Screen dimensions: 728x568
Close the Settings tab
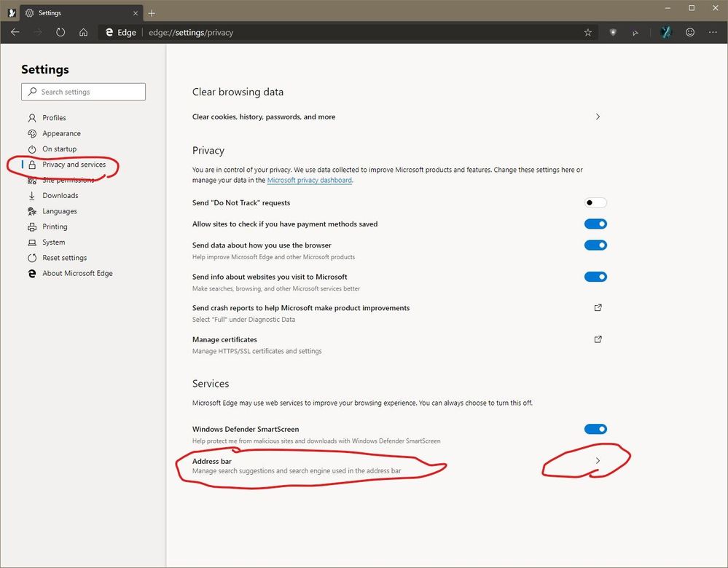pos(136,13)
